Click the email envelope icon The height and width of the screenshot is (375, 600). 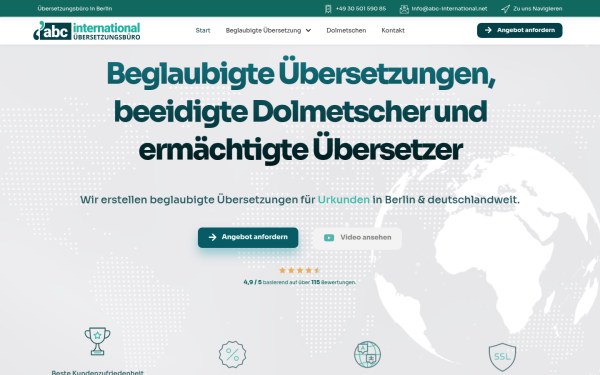tap(404, 9)
